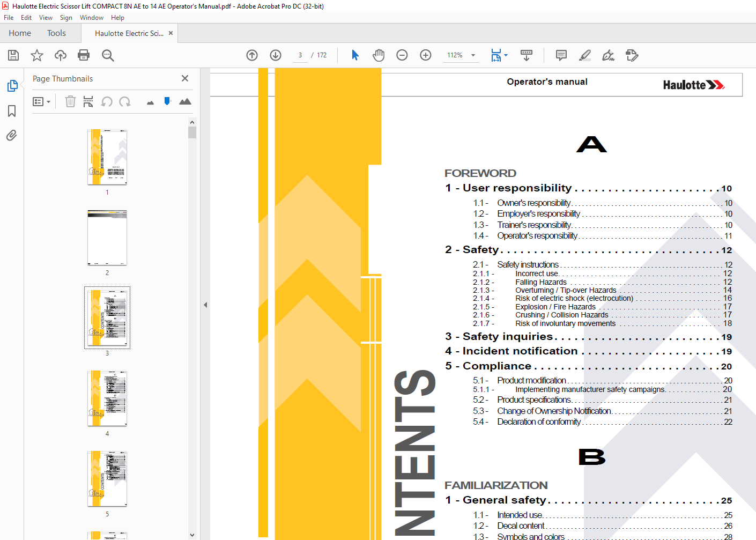Click the fit page scrolling icon
Viewport: 756px width, 540px height.
point(496,55)
